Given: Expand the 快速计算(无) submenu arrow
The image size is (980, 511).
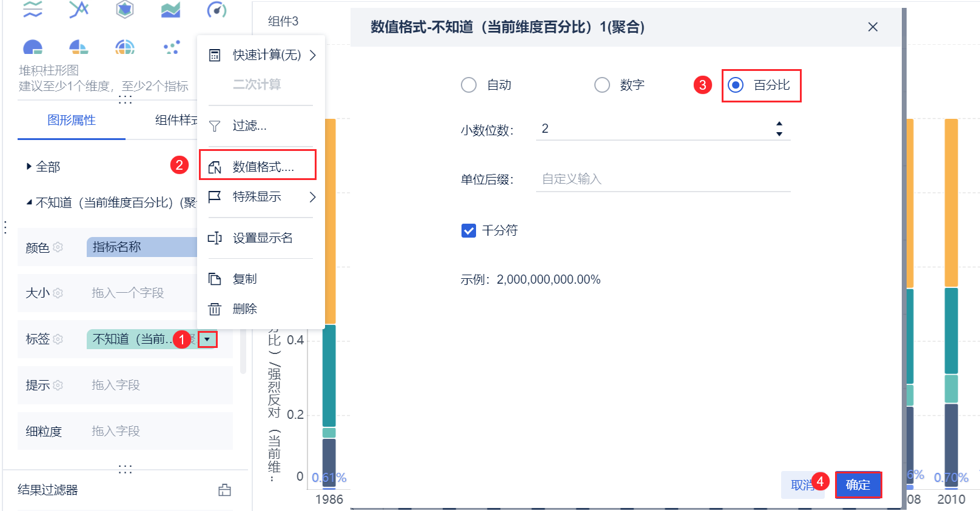Looking at the screenshot, I should [x=313, y=55].
